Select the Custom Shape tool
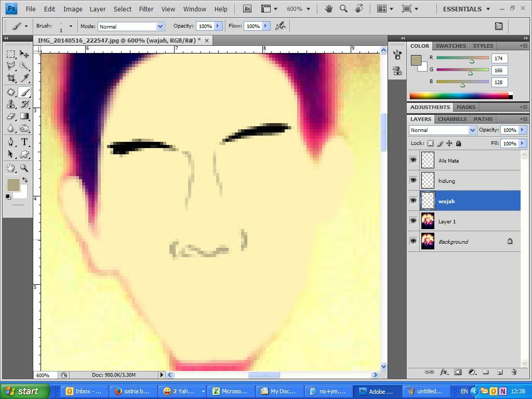 24,154
